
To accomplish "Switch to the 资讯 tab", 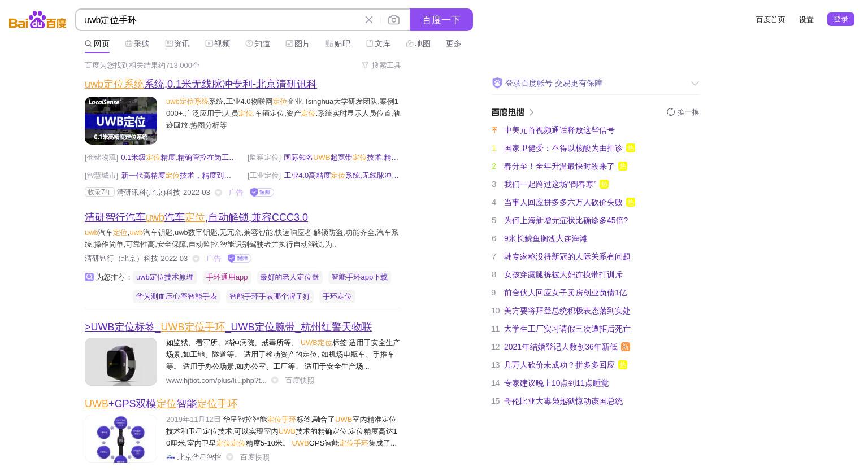I will pos(177,43).
